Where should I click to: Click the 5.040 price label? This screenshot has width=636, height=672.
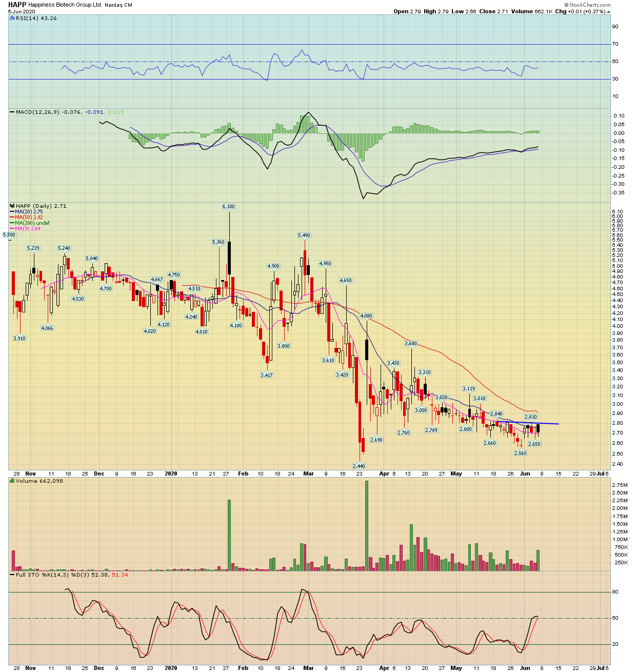click(x=92, y=258)
